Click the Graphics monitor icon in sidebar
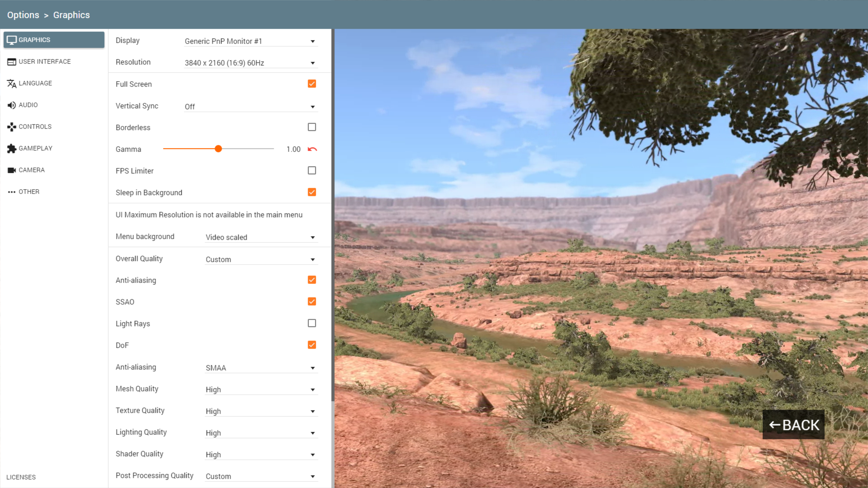Image resolution: width=868 pixels, height=488 pixels. tap(12, 40)
